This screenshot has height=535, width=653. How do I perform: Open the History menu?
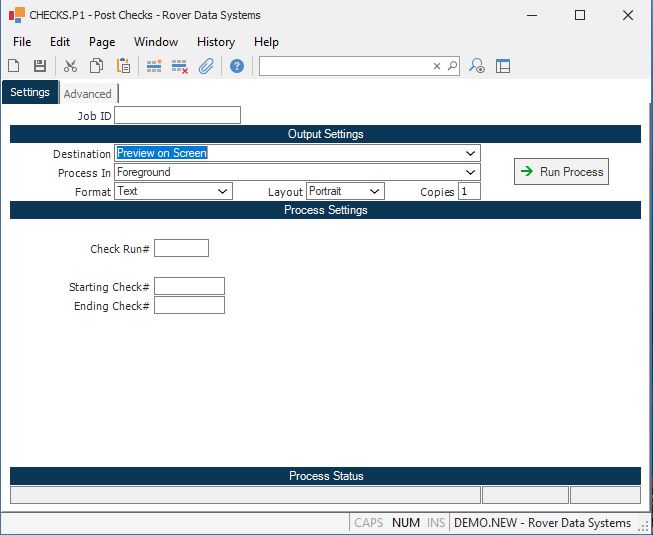(x=215, y=42)
